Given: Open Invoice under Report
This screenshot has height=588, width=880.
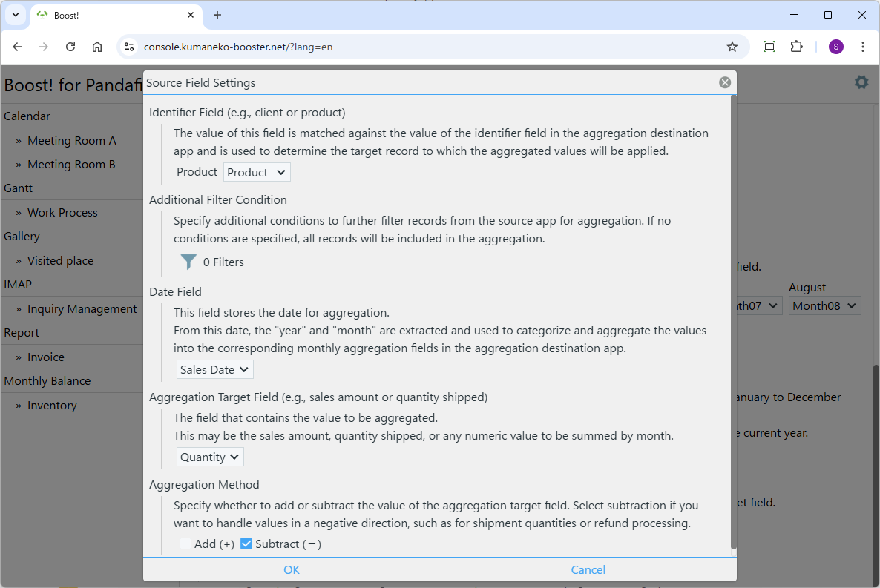Looking at the screenshot, I should [45, 357].
